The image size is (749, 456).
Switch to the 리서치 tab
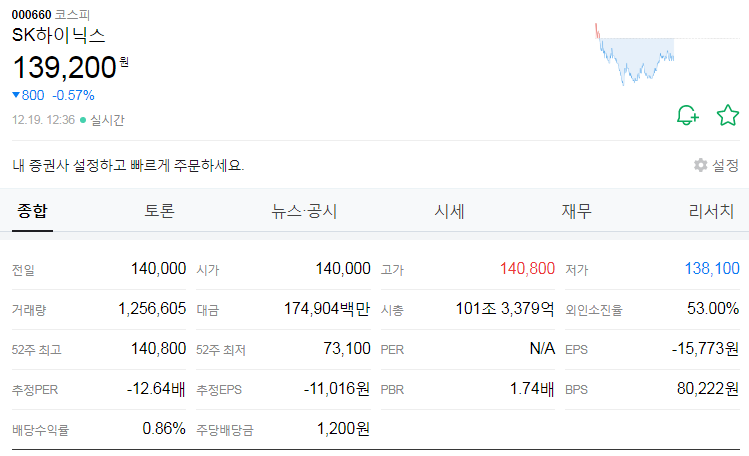click(x=711, y=211)
